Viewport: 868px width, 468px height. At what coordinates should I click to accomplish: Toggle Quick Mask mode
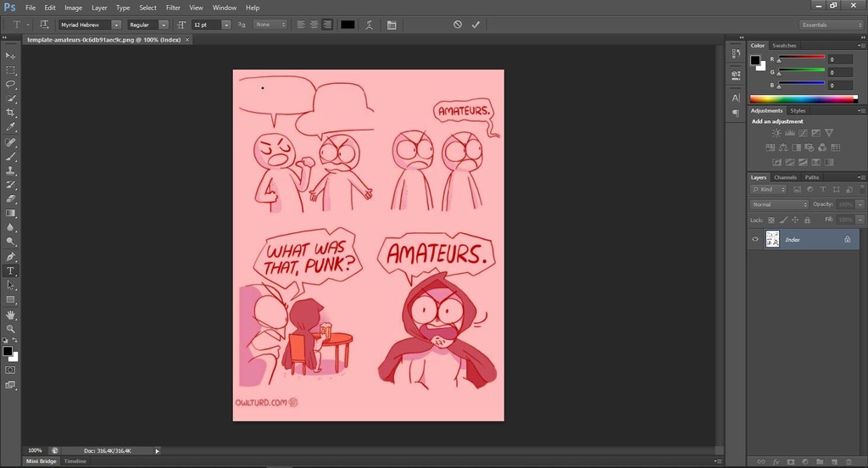point(11,370)
